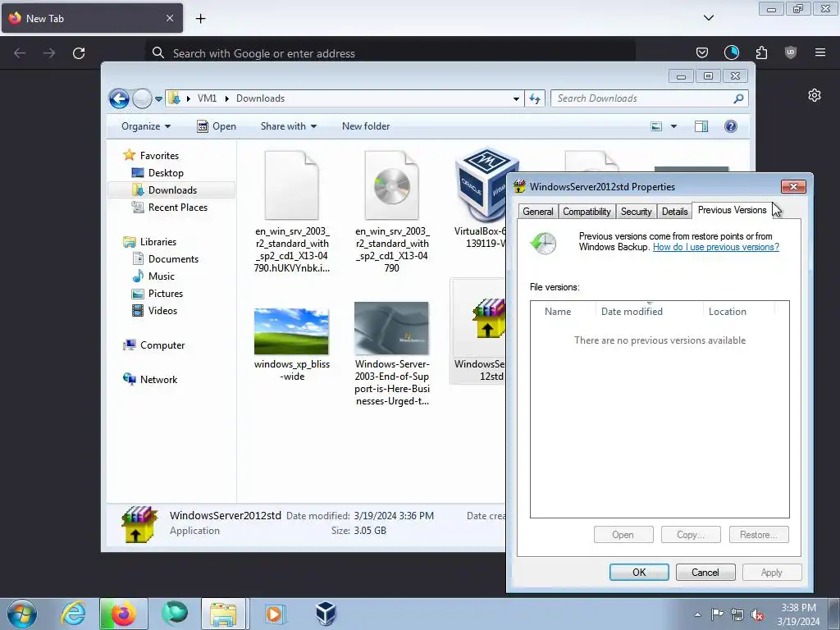Open the Organize dropdown menu
The image size is (840, 630).
point(146,126)
